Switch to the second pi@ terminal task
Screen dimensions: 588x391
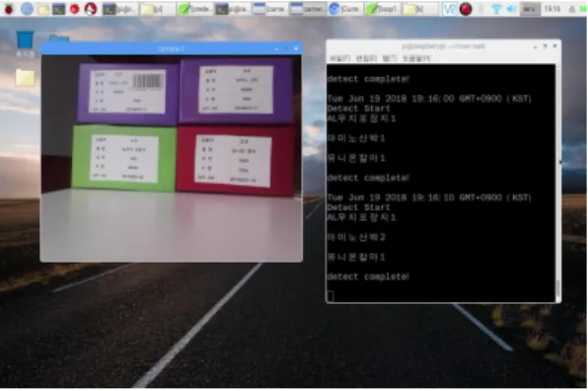point(232,9)
